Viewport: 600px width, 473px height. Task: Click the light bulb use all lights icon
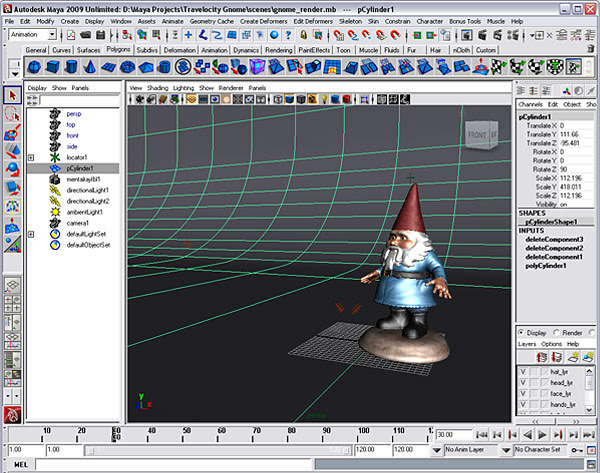point(324,99)
